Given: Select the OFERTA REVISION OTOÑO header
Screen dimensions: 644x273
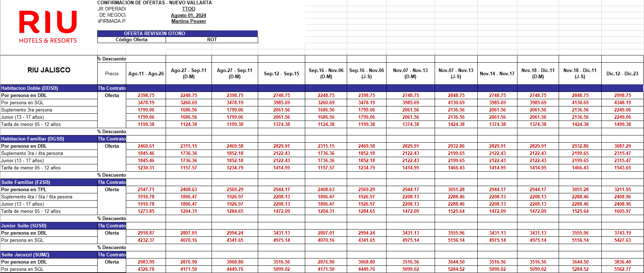Looking at the screenshot, I should [x=177, y=33].
